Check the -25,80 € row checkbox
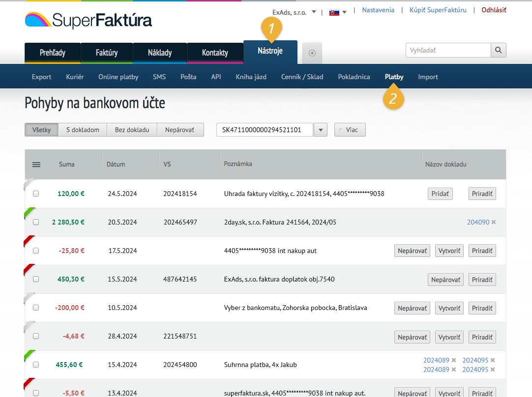The height and width of the screenshot is (397, 532). click(36, 251)
